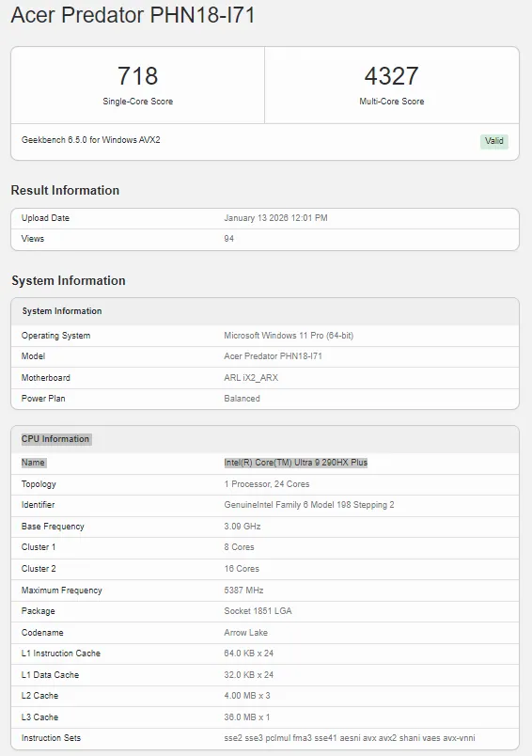This screenshot has width=532, height=756.
Task: Select the 32.0 KB x 24 value
Action: pyautogui.click(x=249, y=675)
